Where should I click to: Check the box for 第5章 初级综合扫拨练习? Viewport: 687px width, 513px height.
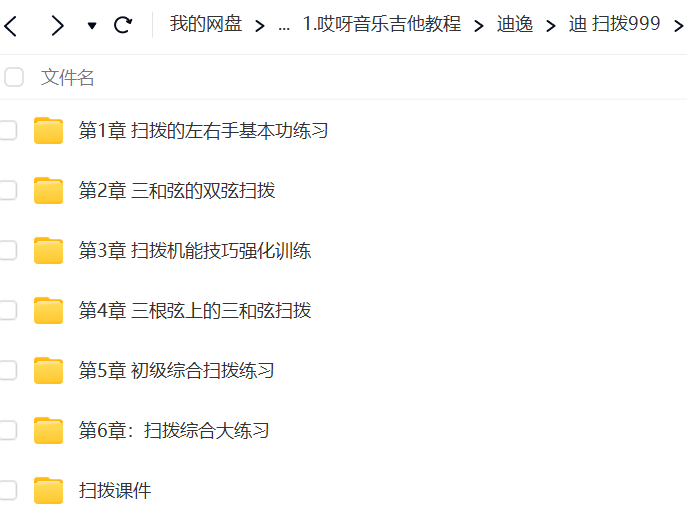[7, 371]
